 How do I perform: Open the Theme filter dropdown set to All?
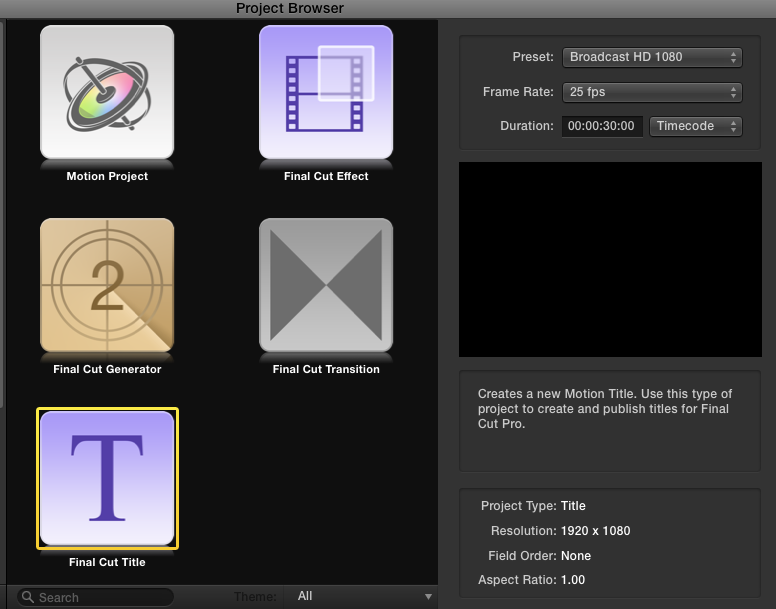pyautogui.click(x=360, y=596)
